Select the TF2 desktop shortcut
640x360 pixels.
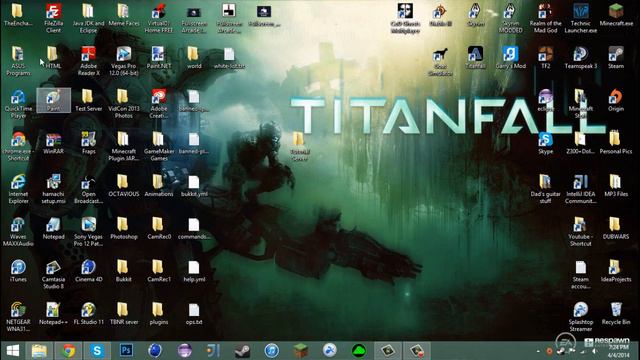pyautogui.click(x=546, y=58)
